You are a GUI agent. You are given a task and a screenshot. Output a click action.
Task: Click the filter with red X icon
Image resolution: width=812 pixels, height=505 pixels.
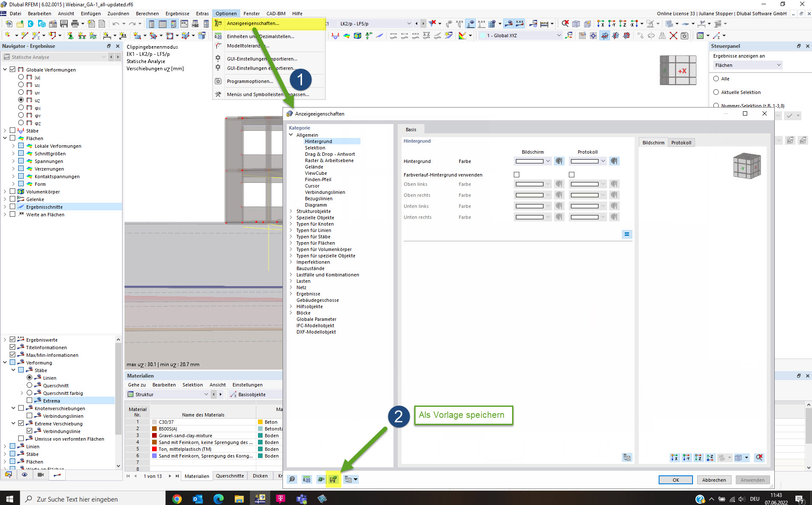click(x=432, y=24)
